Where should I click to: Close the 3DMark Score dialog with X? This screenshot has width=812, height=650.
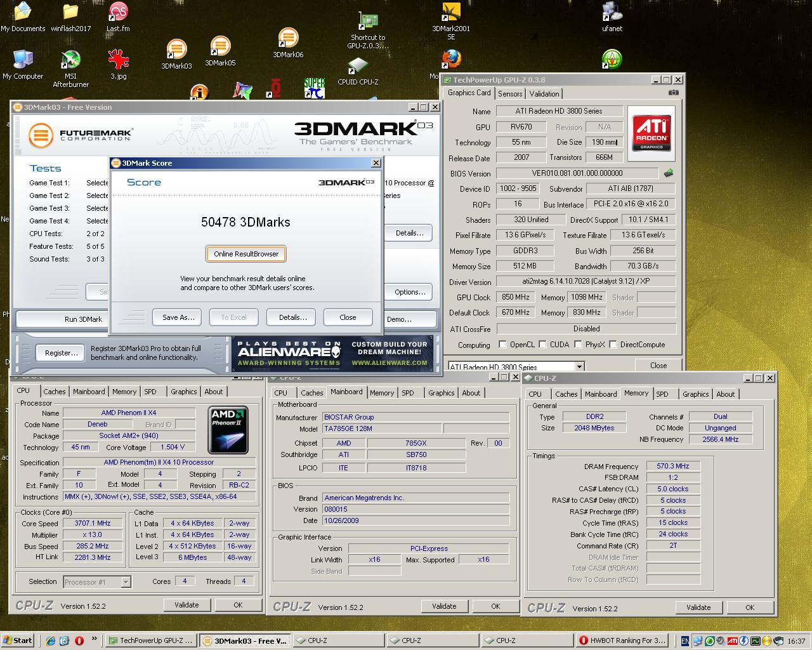(x=376, y=163)
